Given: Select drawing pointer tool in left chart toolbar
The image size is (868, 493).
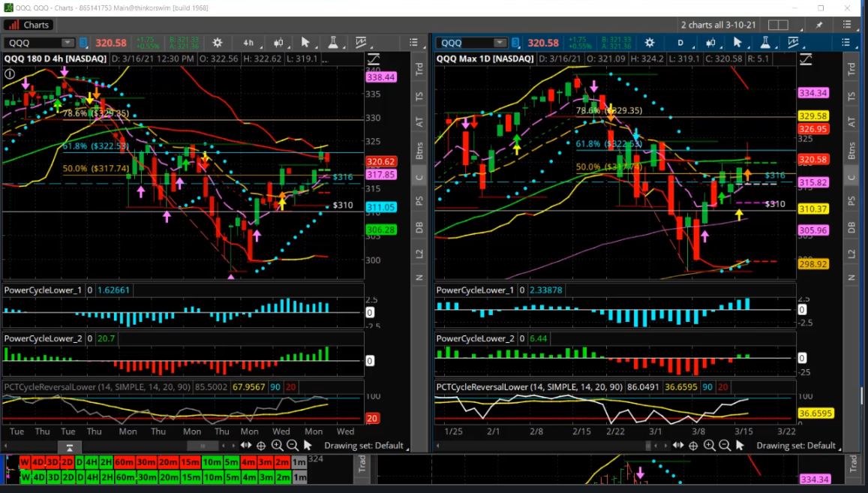Looking at the screenshot, I should (305, 43).
